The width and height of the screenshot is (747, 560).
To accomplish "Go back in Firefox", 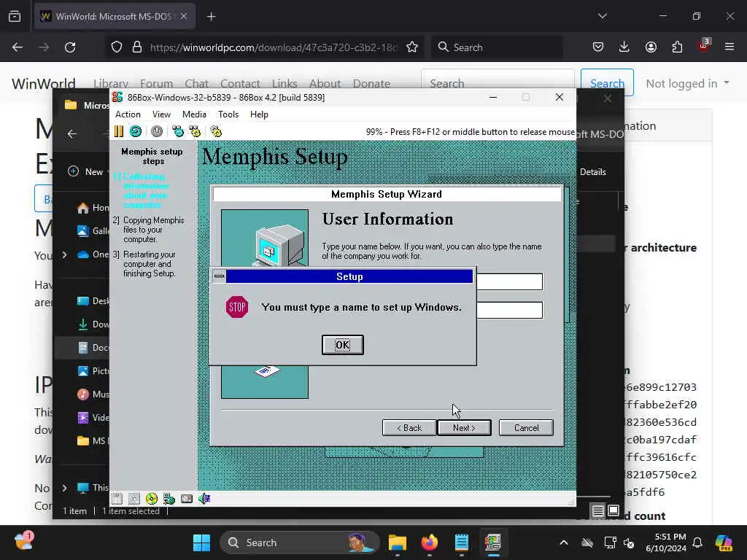I will (x=18, y=47).
